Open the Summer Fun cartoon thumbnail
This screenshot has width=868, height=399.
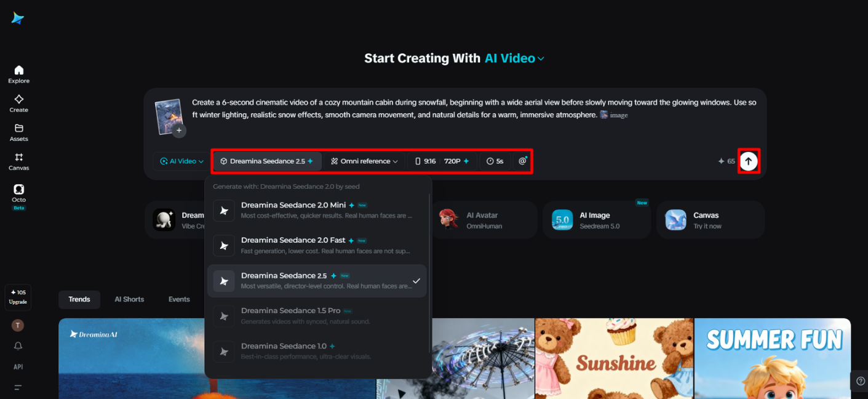point(773,358)
